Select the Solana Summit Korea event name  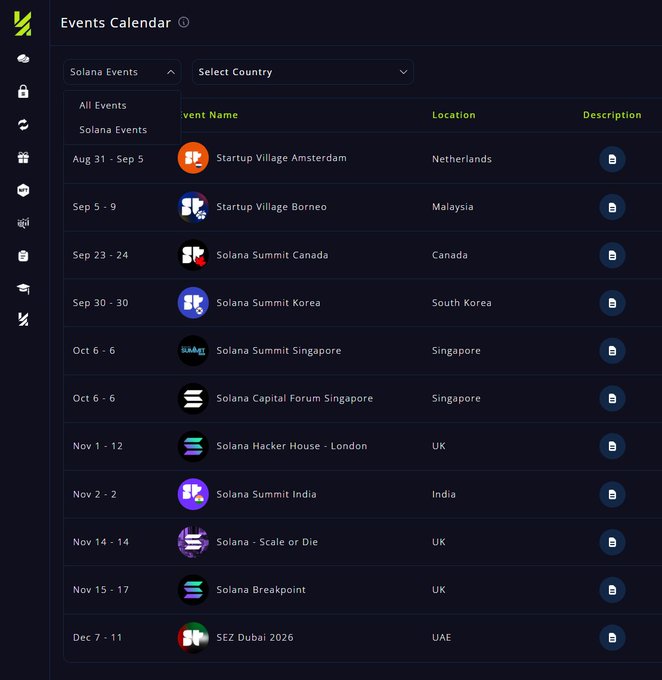[x=269, y=303]
